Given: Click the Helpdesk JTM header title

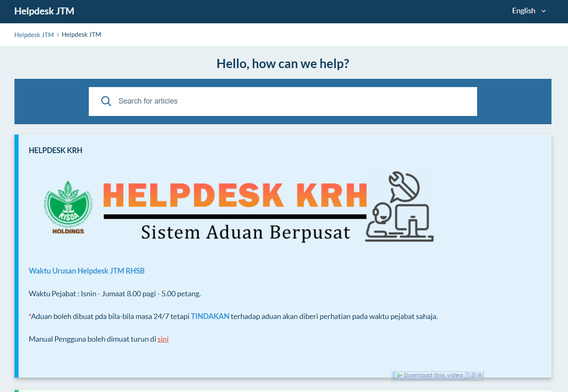Looking at the screenshot, I should tap(44, 11).
